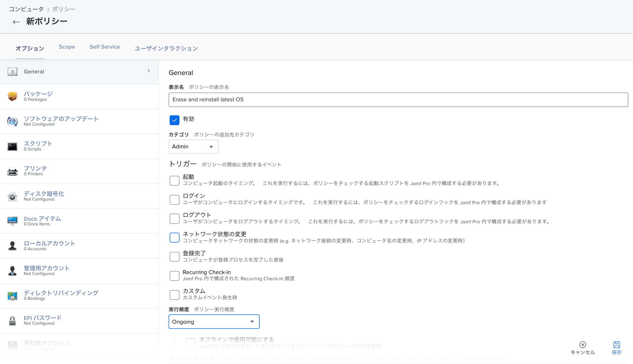Screen dimensions: 633x364
Task: Open the パッケージ box icon
Action: tap(12, 96)
